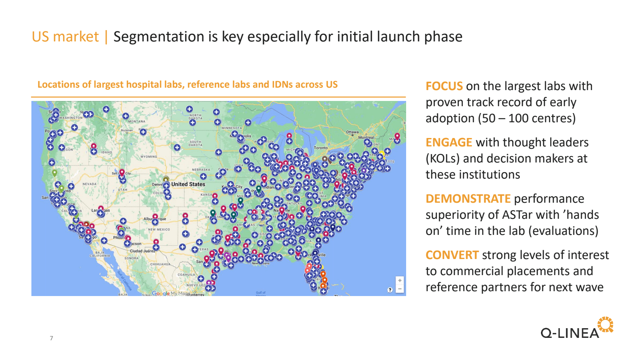Image resolution: width=644 pixels, height=362 pixels.
Task: Select the pink pin at Salt Lake City
Action: pyautogui.click(x=122, y=173)
